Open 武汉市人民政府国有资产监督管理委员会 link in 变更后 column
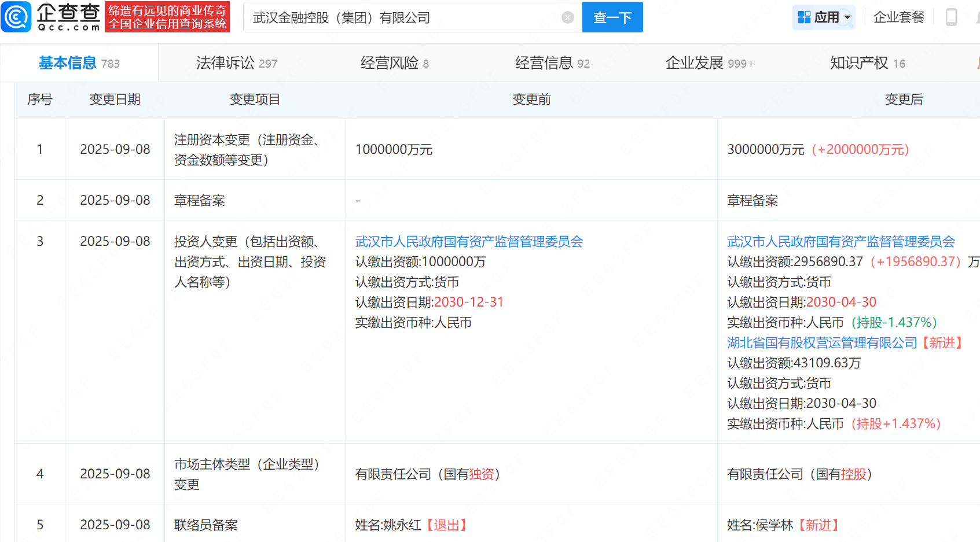 841,242
